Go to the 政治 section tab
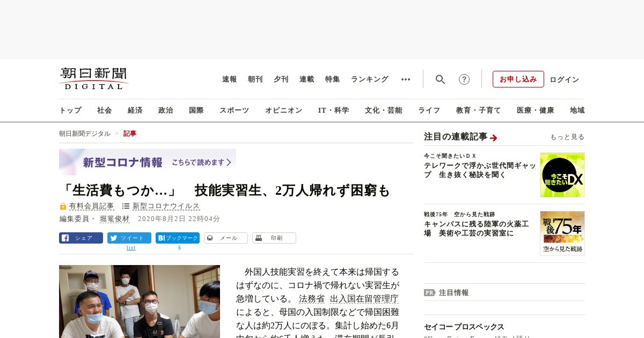 point(166,111)
